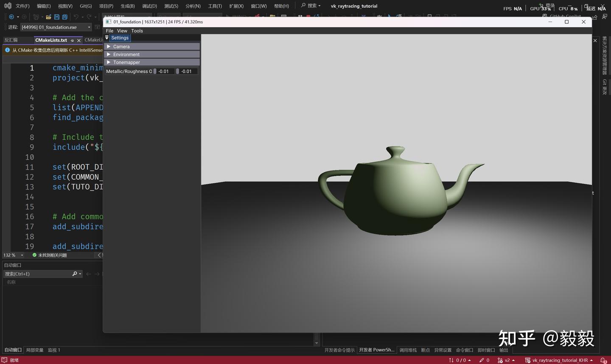Click the feedback chat icon in status bar
This screenshot has width=611, height=364.
tap(5, 360)
